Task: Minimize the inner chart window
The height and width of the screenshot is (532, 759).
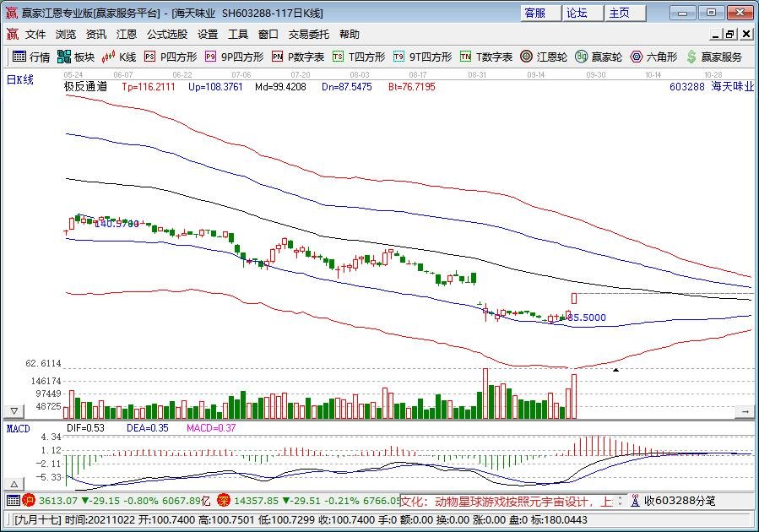Action: pos(716,34)
